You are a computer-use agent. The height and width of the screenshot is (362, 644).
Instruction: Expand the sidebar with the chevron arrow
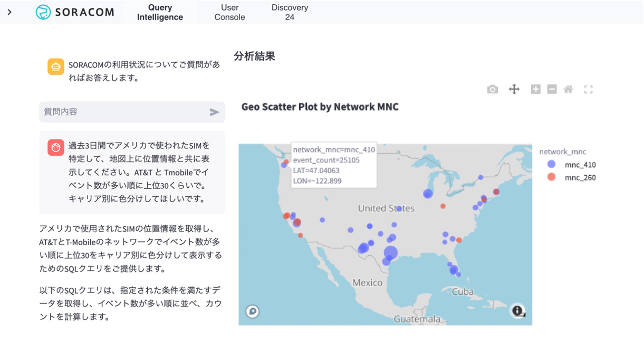point(9,12)
